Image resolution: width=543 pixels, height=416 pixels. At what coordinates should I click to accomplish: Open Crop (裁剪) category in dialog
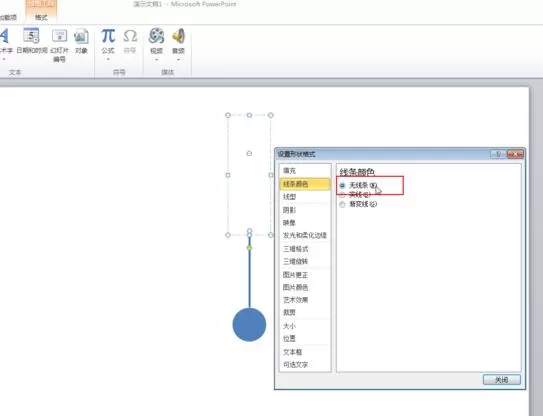305,312
